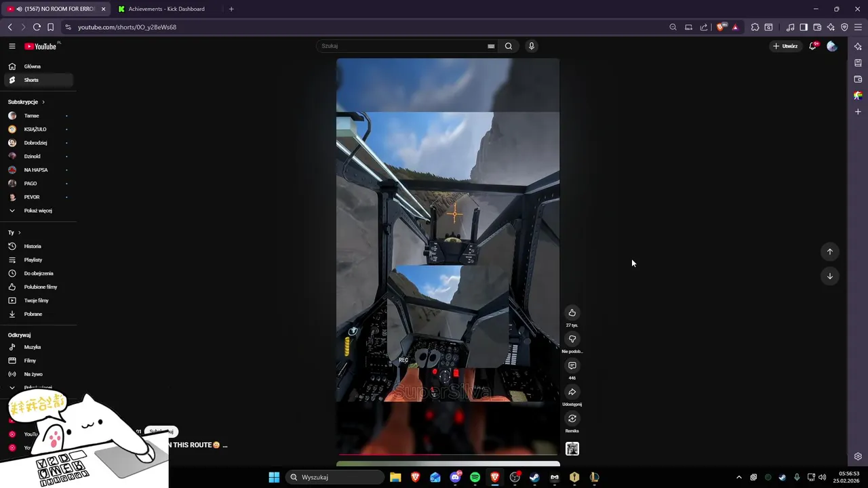Share the Short via Udostępnij
The image size is (868, 488).
click(572, 392)
